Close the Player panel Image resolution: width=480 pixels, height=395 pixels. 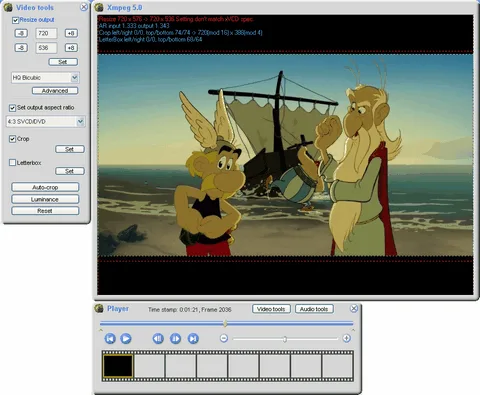[354, 308]
